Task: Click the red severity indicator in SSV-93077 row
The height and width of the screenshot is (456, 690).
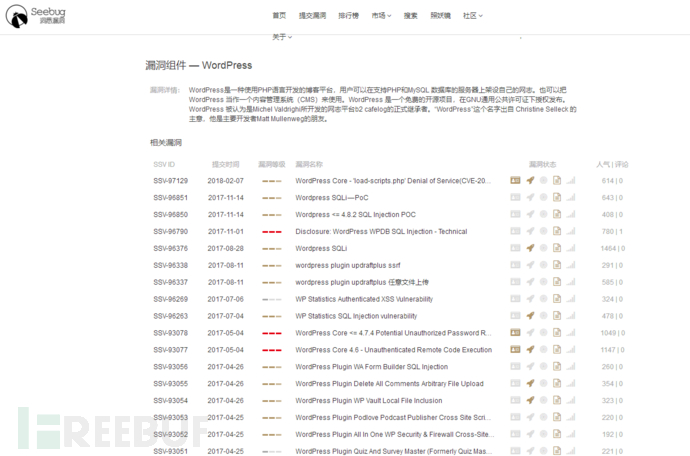Action: pos(272,350)
